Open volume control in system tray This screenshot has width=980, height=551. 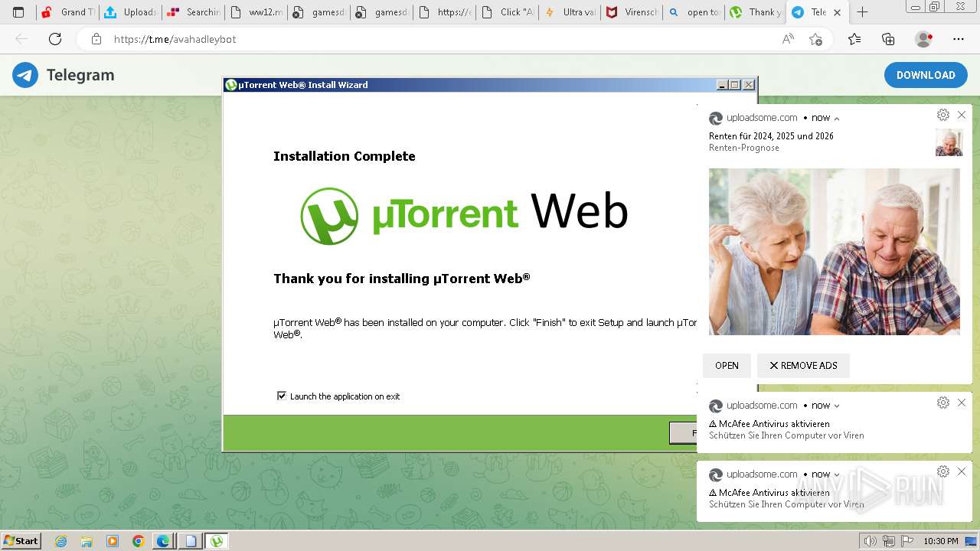click(x=871, y=541)
